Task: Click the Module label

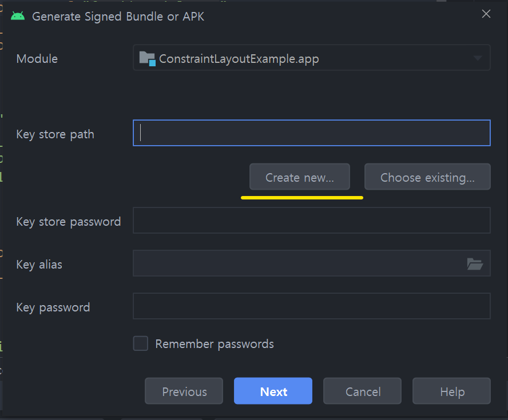Action: click(37, 59)
